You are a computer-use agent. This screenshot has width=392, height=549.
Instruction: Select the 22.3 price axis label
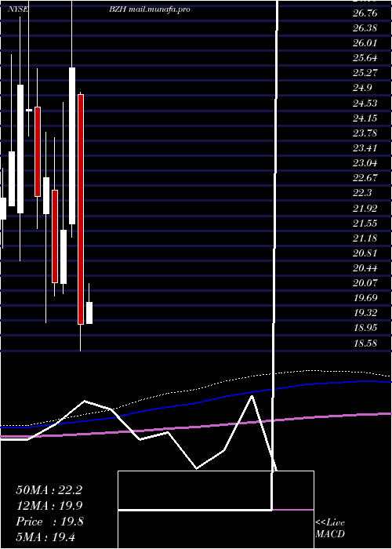(x=362, y=193)
